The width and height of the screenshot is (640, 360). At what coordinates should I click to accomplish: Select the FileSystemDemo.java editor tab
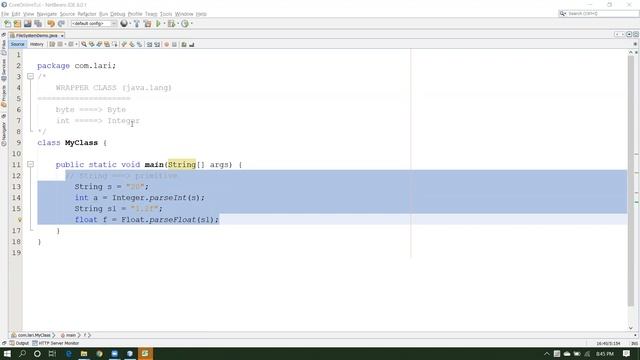pyautogui.click(x=36, y=36)
